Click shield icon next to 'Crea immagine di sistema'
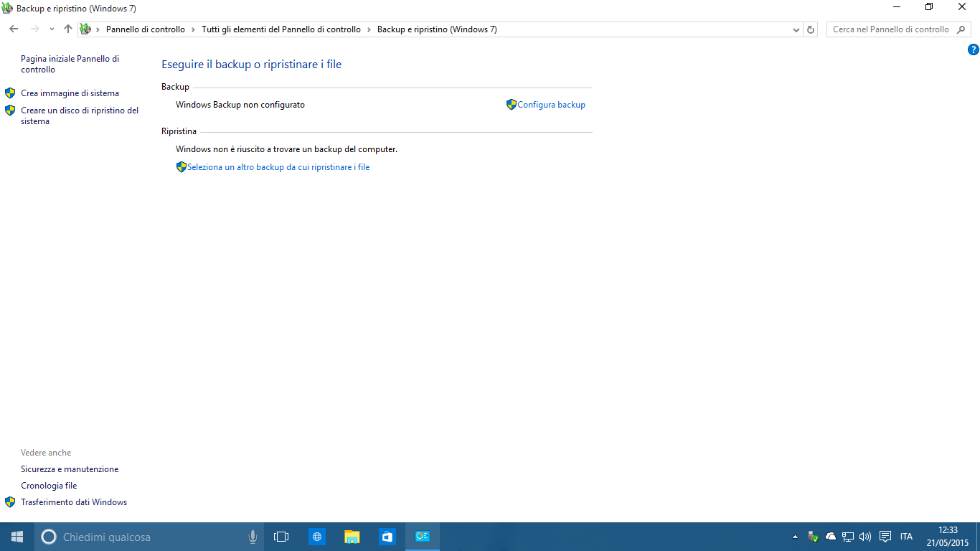 (x=10, y=93)
